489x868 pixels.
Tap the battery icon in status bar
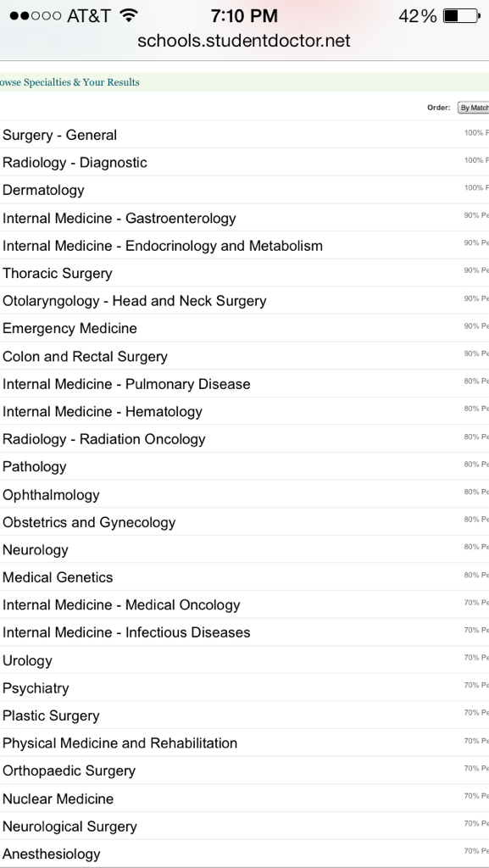pyautogui.click(x=461, y=16)
